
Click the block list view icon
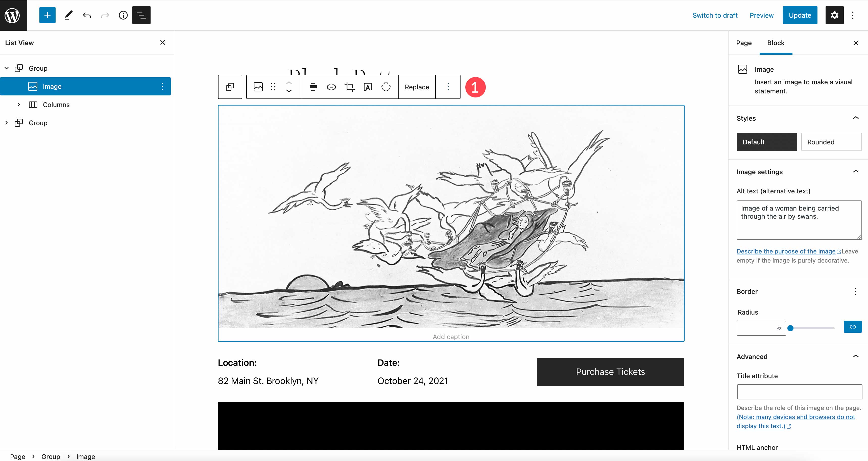142,15
